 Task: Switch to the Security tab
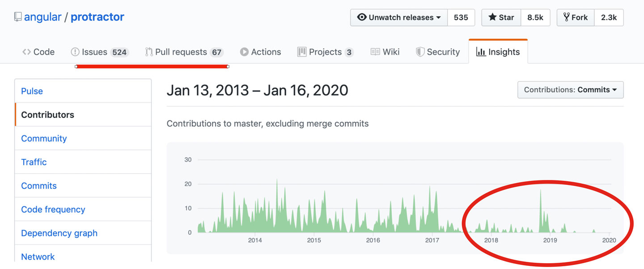(437, 52)
